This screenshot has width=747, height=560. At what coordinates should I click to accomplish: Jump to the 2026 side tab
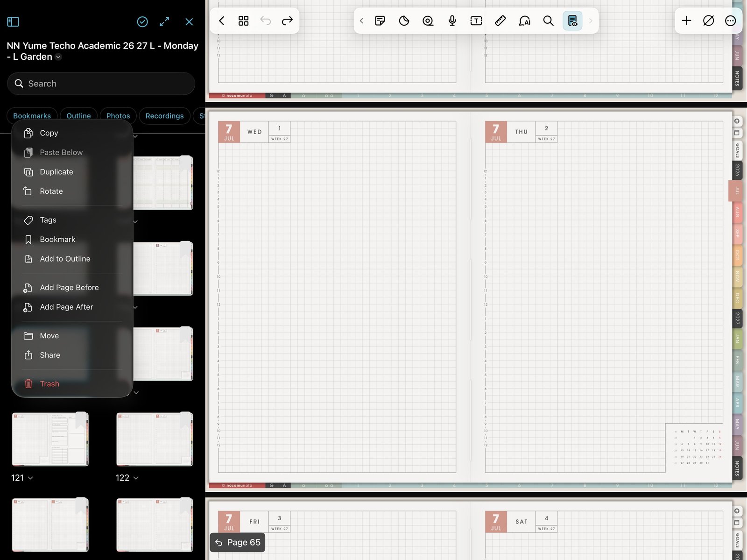click(737, 170)
